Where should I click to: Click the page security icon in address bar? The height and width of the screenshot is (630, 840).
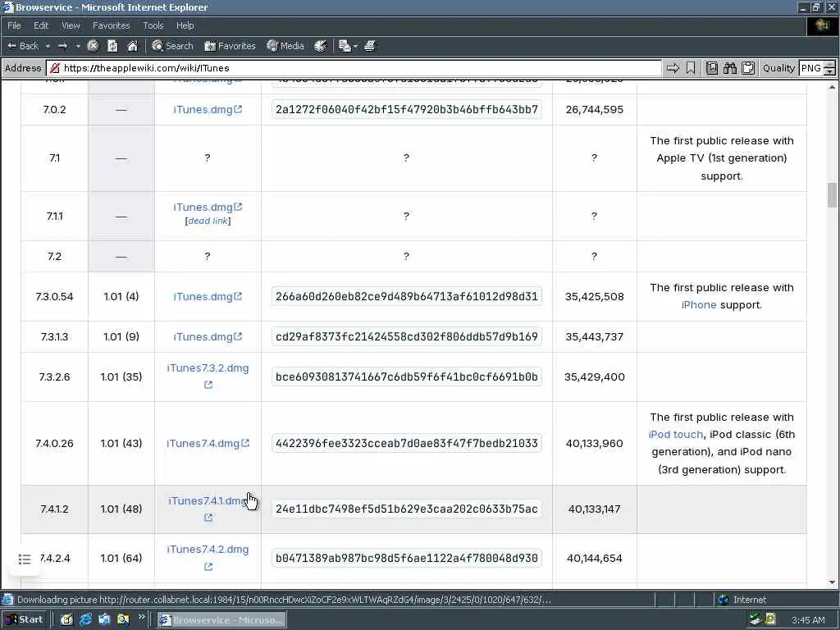(x=54, y=68)
